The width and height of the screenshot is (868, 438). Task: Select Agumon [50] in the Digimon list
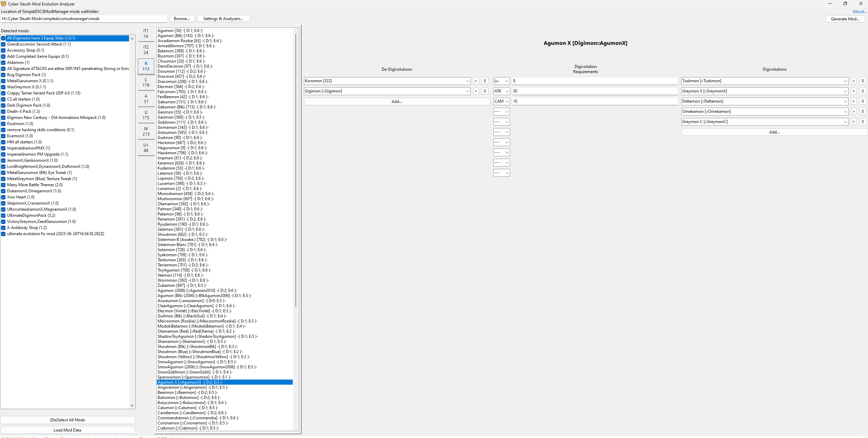coord(224,31)
